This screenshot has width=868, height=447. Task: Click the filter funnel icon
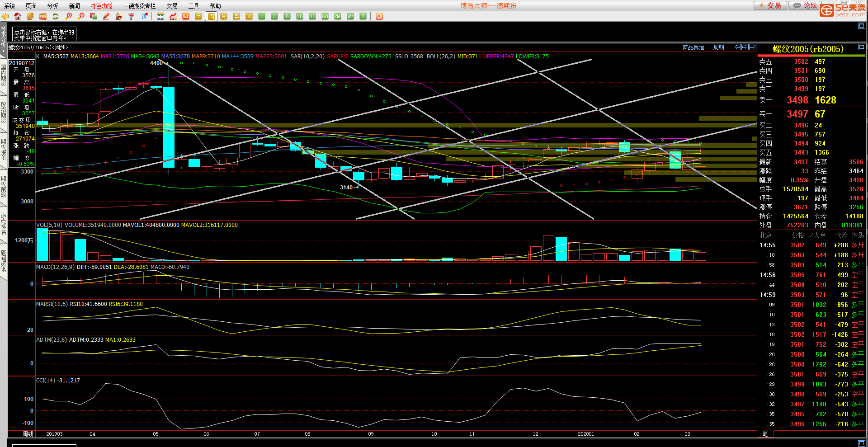pos(132,16)
